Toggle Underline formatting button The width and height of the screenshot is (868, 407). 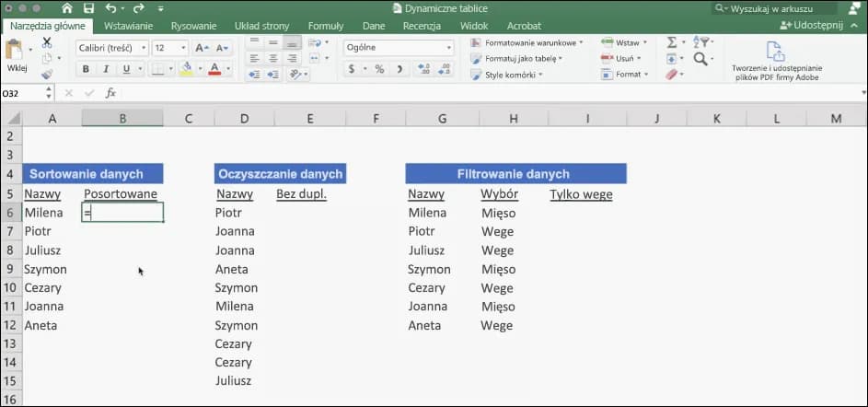click(127, 69)
